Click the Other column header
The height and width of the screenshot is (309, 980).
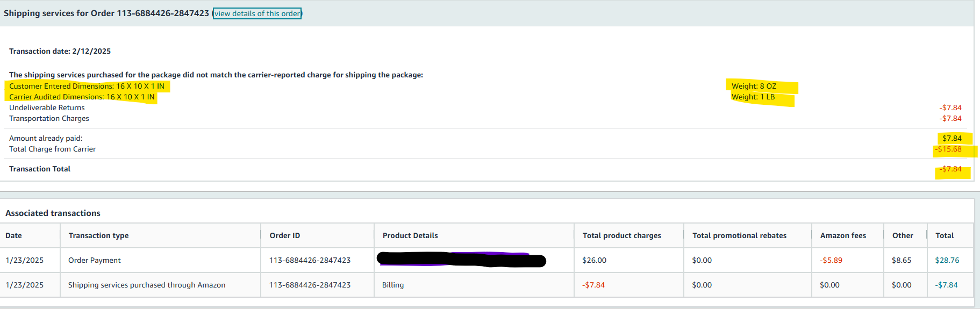(903, 235)
